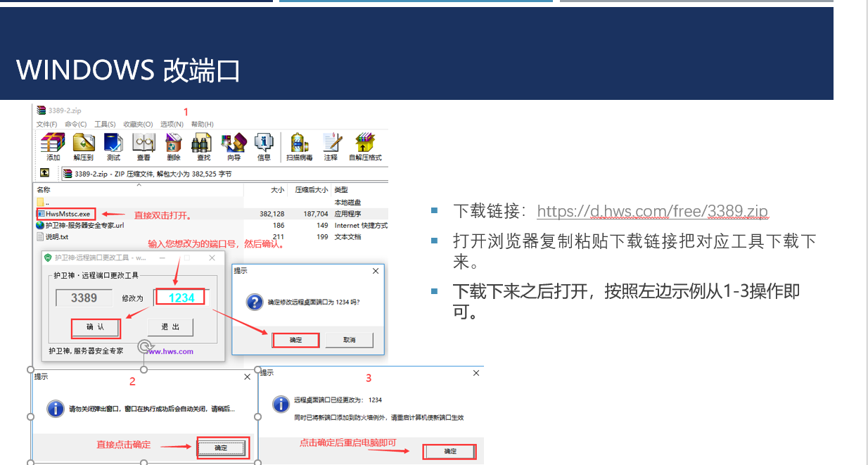Click the 本地磁盘 type cell

348,202
